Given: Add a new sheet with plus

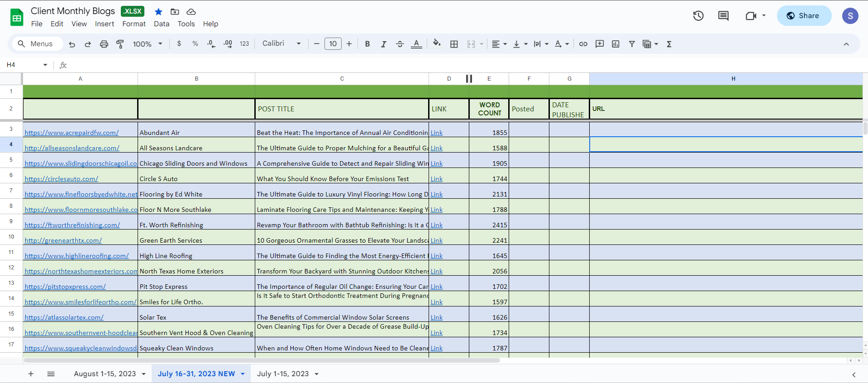Looking at the screenshot, I should point(31,374).
